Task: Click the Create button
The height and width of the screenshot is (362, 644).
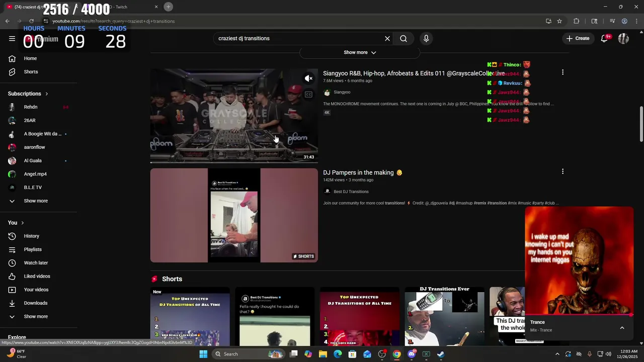Action: 578,39
